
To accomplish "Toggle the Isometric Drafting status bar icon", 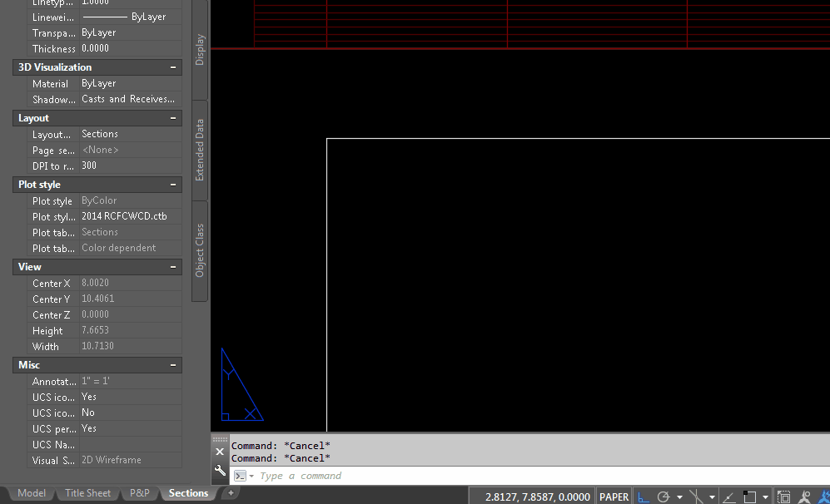I will (664, 497).
